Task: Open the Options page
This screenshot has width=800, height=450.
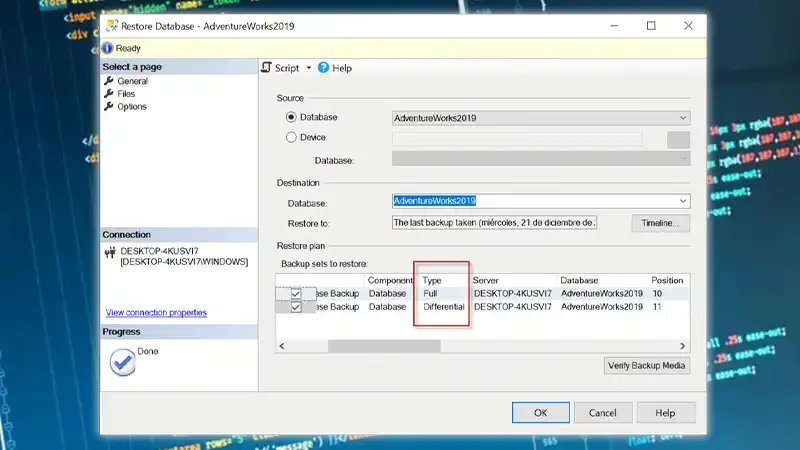Action: 132,107
